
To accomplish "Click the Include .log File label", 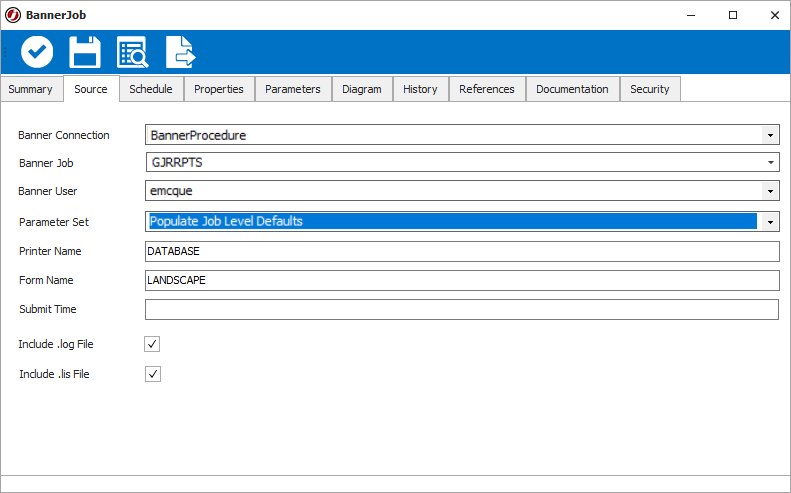I will pyautogui.click(x=56, y=344).
